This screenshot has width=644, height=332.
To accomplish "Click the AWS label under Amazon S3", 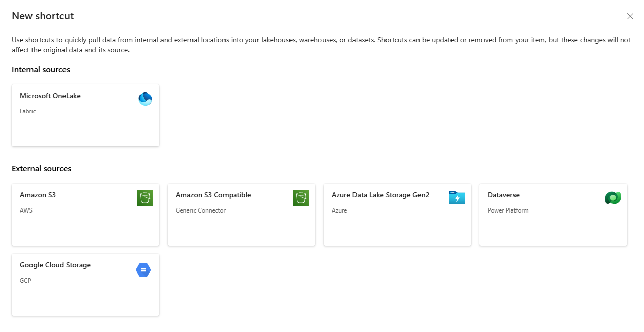I will [26, 210].
